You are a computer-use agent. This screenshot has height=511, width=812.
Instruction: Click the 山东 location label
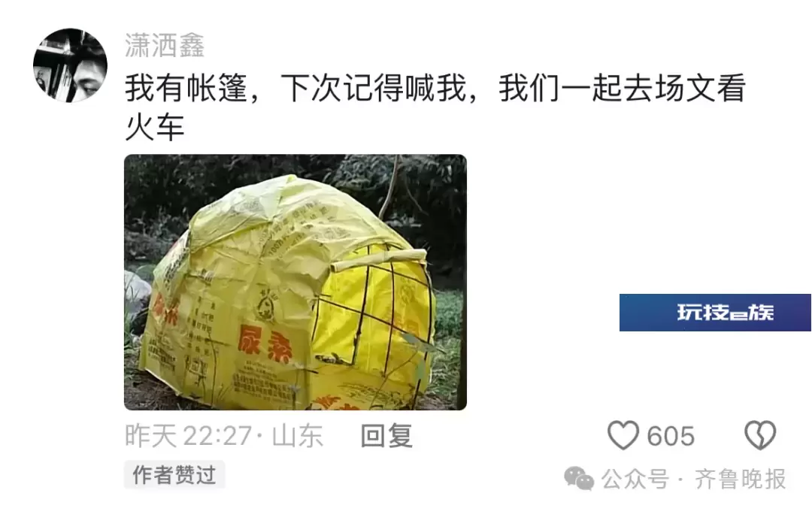[x=298, y=436]
